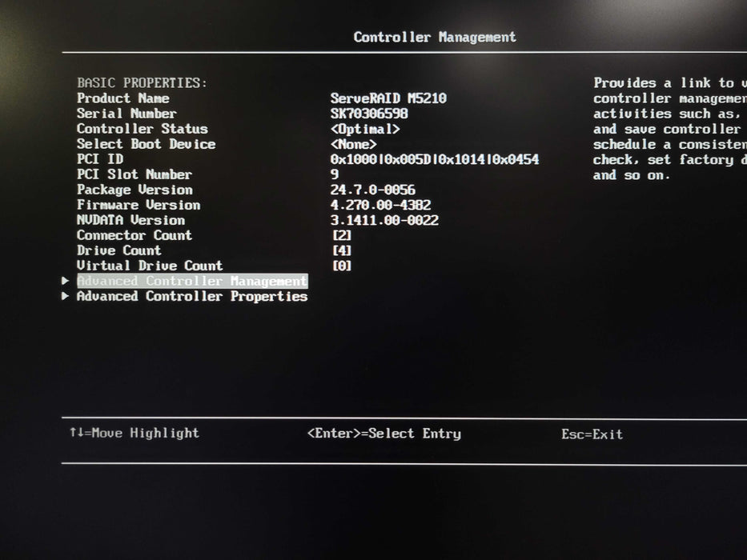The height and width of the screenshot is (560, 747).
Task: Click arrow beside Advanced Controller Properties
Action: (x=66, y=297)
